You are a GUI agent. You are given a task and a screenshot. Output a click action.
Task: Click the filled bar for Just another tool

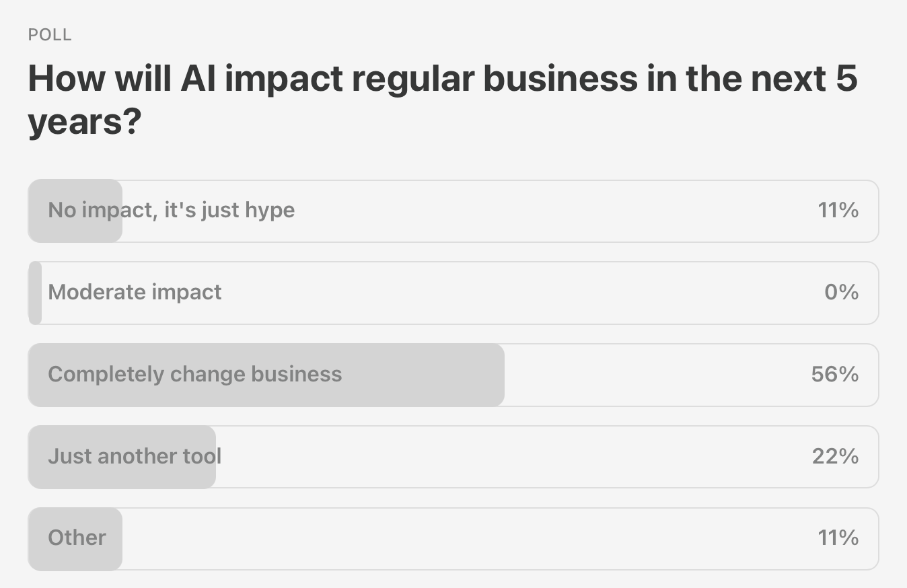click(x=122, y=457)
